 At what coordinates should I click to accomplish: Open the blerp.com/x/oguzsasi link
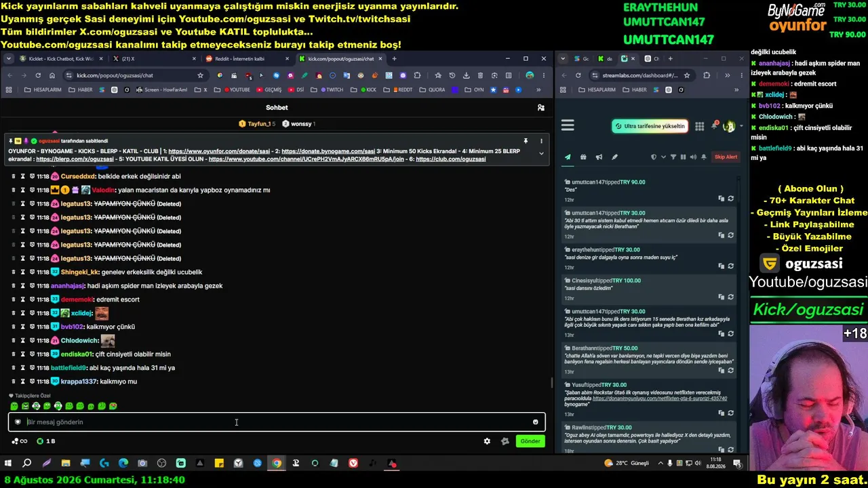(75, 159)
